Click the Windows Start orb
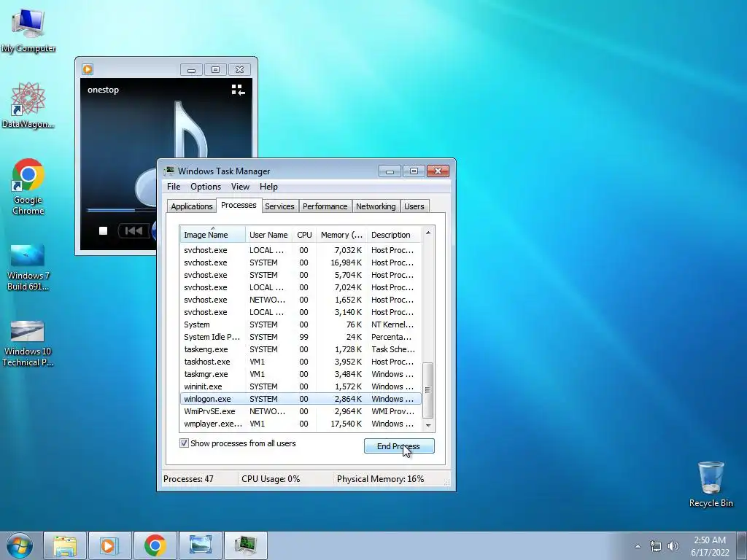747x560 pixels. (19, 545)
